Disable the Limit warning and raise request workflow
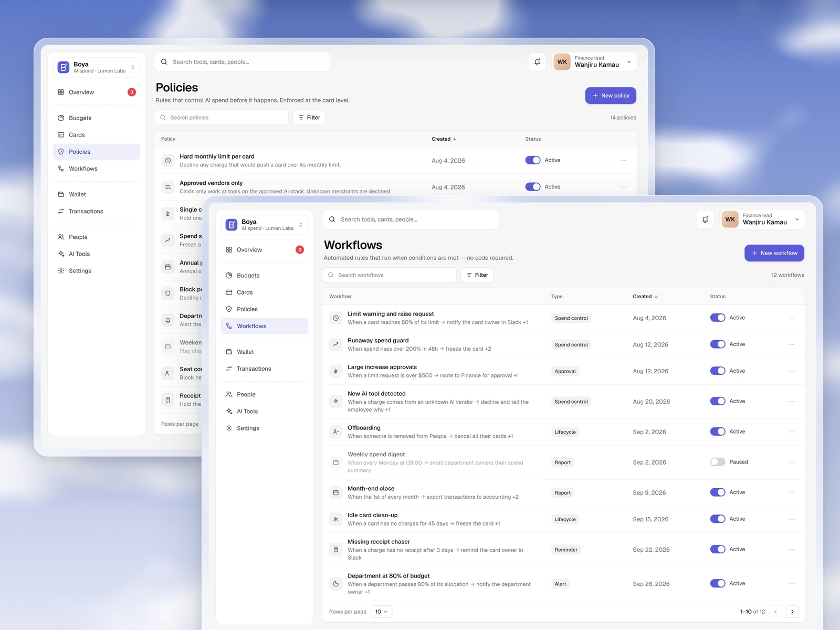Viewport: 840px width, 630px height. point(718,318)
